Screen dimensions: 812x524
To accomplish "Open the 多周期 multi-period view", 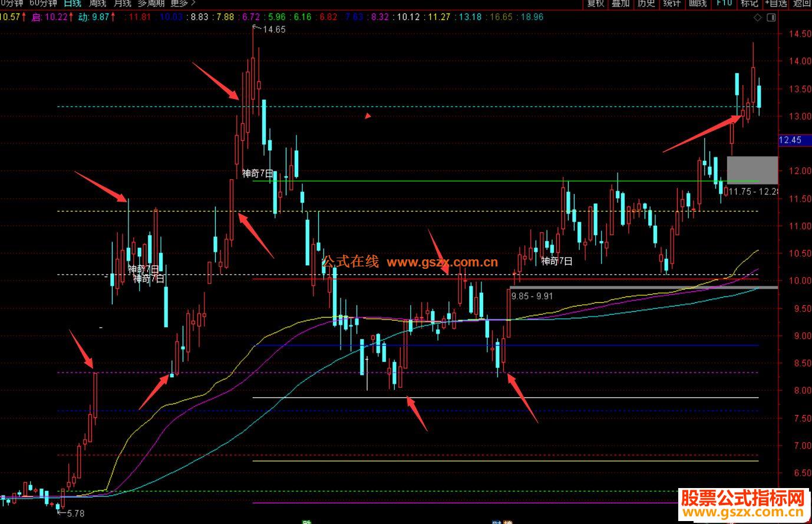I will 151,3.
